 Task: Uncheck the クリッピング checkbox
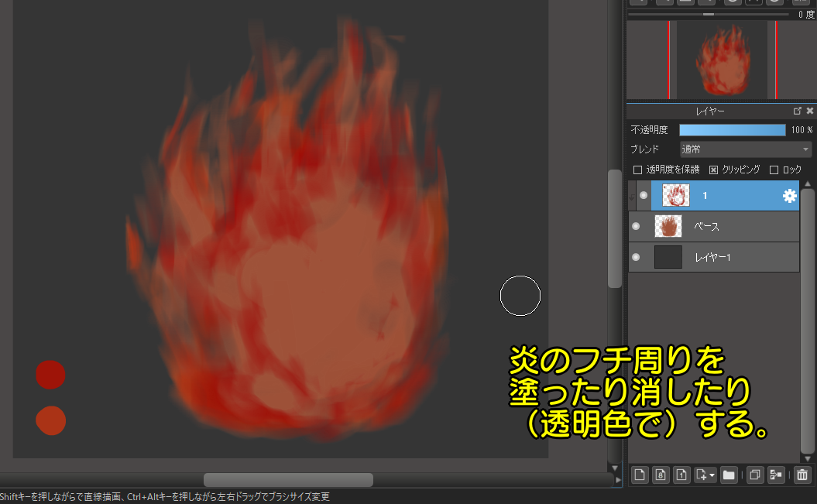pos(714,170)
